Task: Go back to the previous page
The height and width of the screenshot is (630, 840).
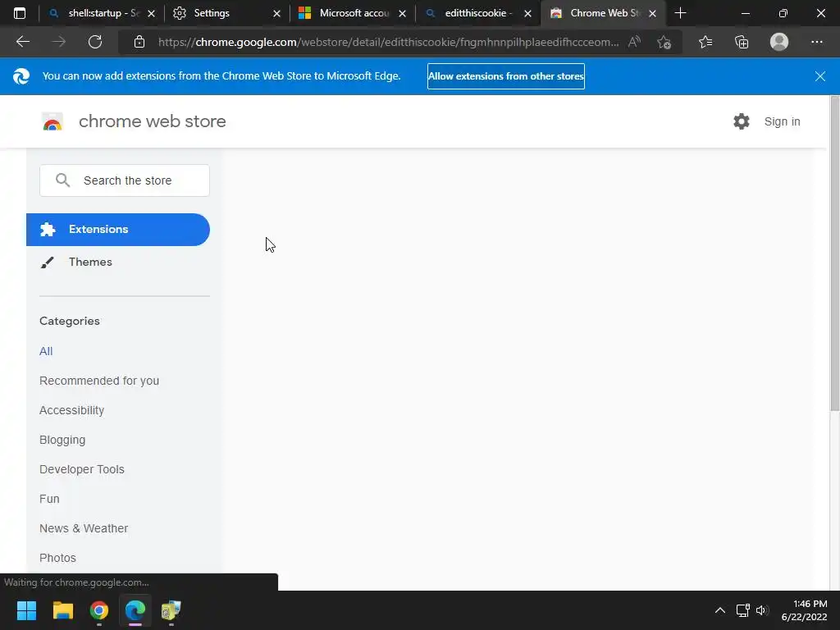Action: pyautogui.click(x=22, y=42)
